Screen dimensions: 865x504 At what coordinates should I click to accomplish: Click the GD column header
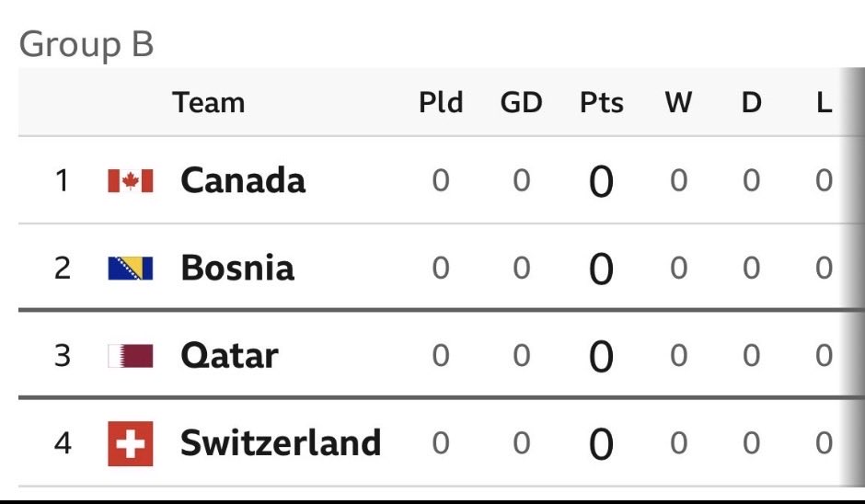click(522, 103)
